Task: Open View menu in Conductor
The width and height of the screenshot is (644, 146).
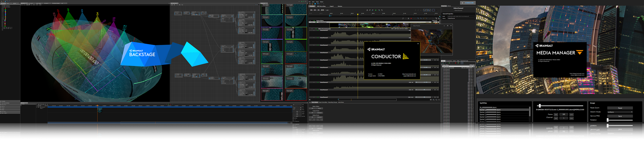Action: coord(313,2)
